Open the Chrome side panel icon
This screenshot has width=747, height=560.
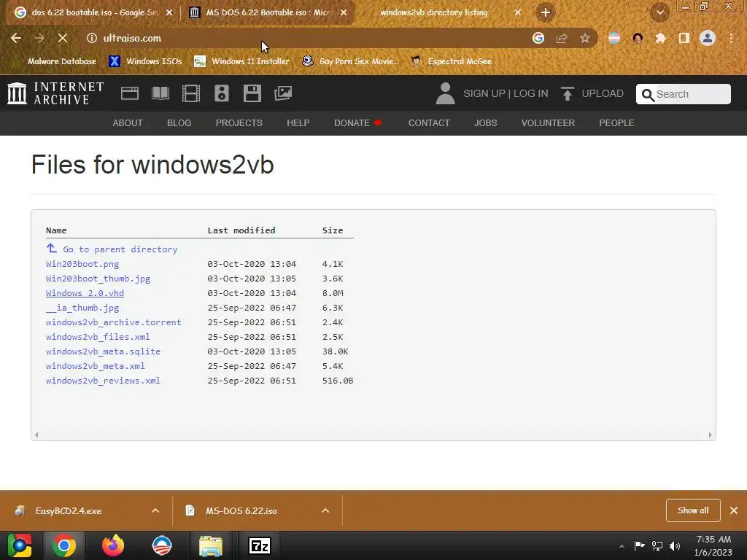pos(684,38)
